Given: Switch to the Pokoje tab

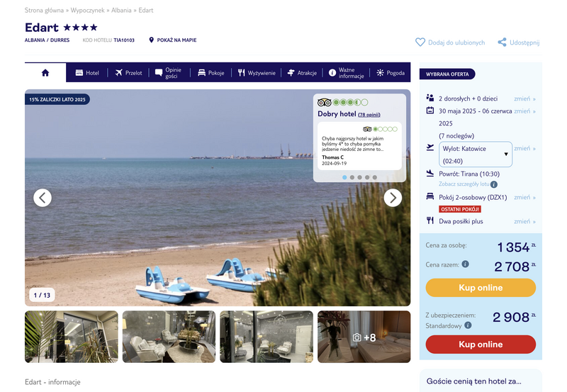Looking at the screenshot, I should (211, 73).
